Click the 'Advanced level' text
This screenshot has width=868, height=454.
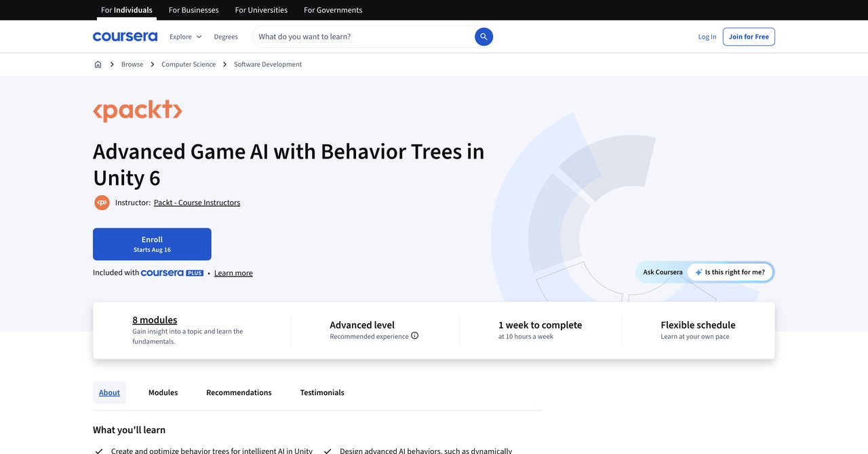pos(362,325)
